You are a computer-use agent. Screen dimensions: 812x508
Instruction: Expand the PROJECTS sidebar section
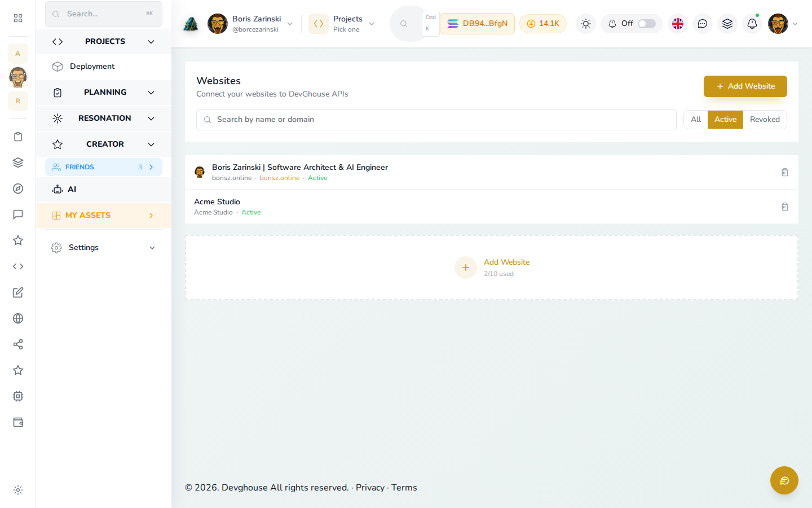104,42
